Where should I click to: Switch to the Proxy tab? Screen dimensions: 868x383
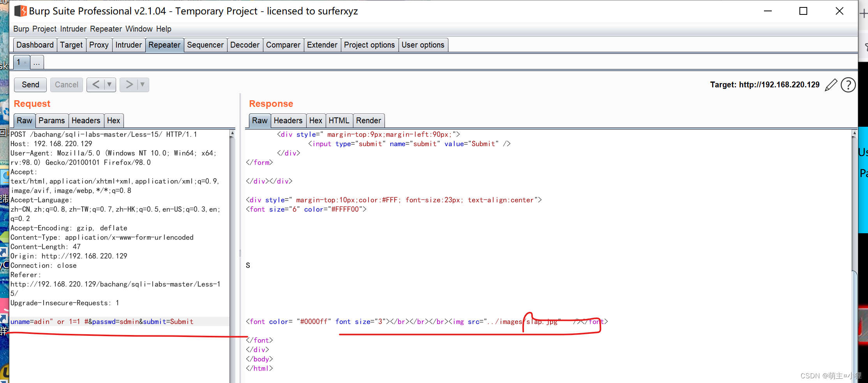click(99, 45)
